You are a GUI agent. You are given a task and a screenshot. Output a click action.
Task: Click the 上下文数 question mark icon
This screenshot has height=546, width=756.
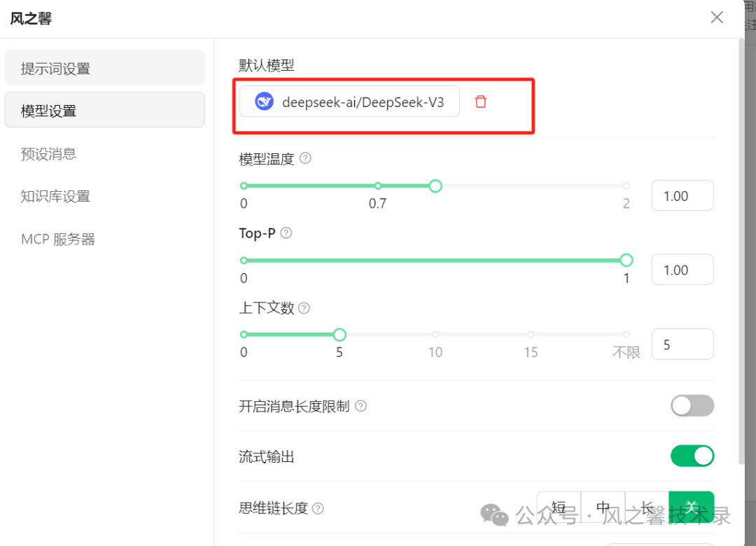point(304,308)
